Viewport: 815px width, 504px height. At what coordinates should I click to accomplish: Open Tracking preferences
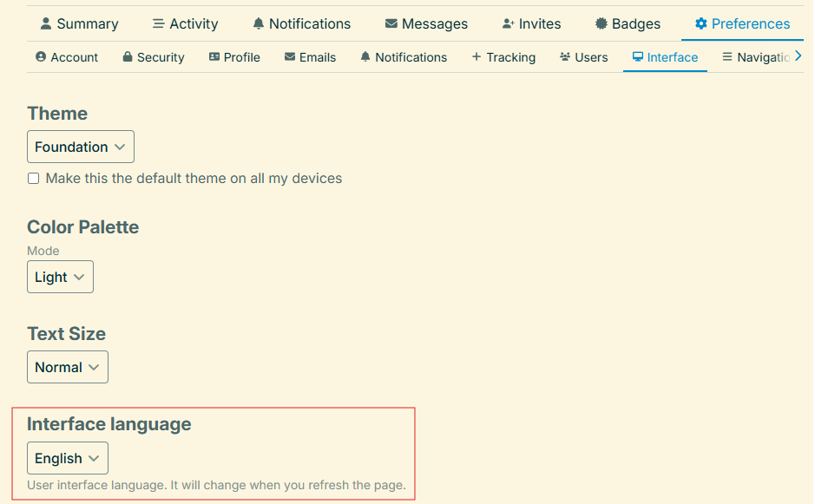[x=503, y=57]
